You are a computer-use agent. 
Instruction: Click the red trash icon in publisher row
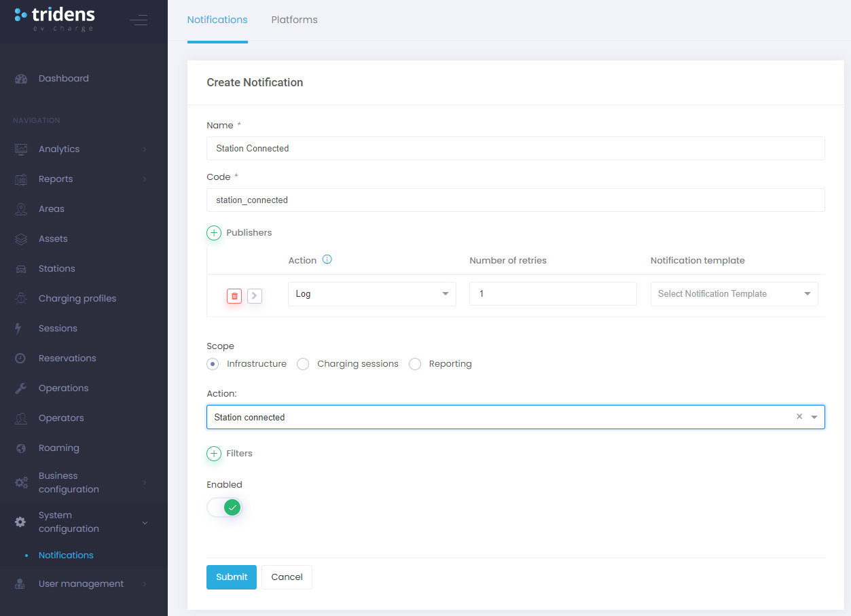[x=234, y=295]
